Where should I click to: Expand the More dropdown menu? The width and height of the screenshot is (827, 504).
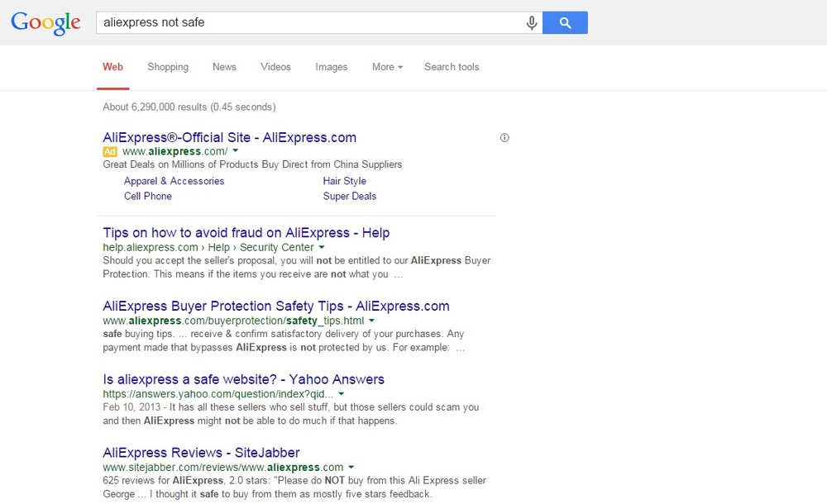(x=387, y=67)
